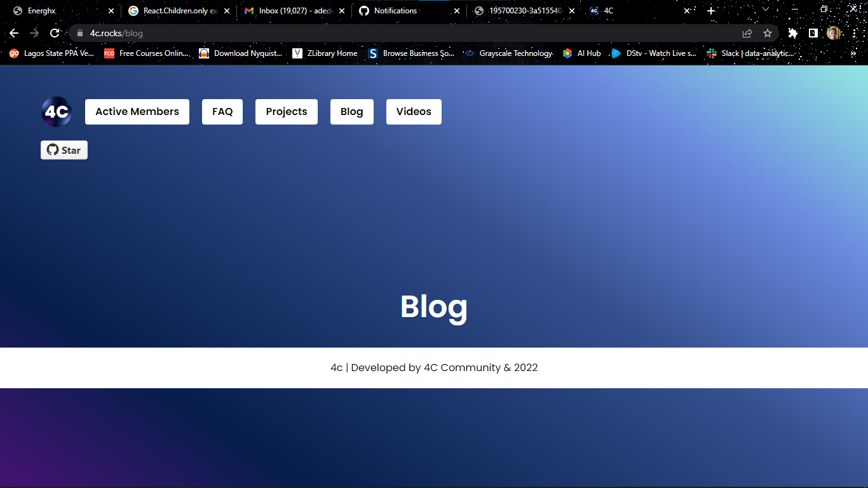This screenshot has width=868, height=488.
Task: Expand the overflowing bookmarks chevron
Action: (x=853, y=53)
